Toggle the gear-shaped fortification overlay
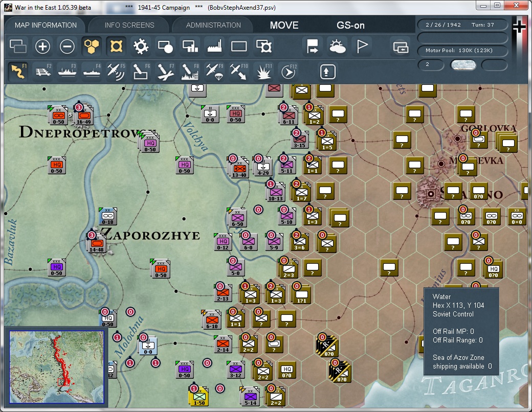 [x=141, y=47]
